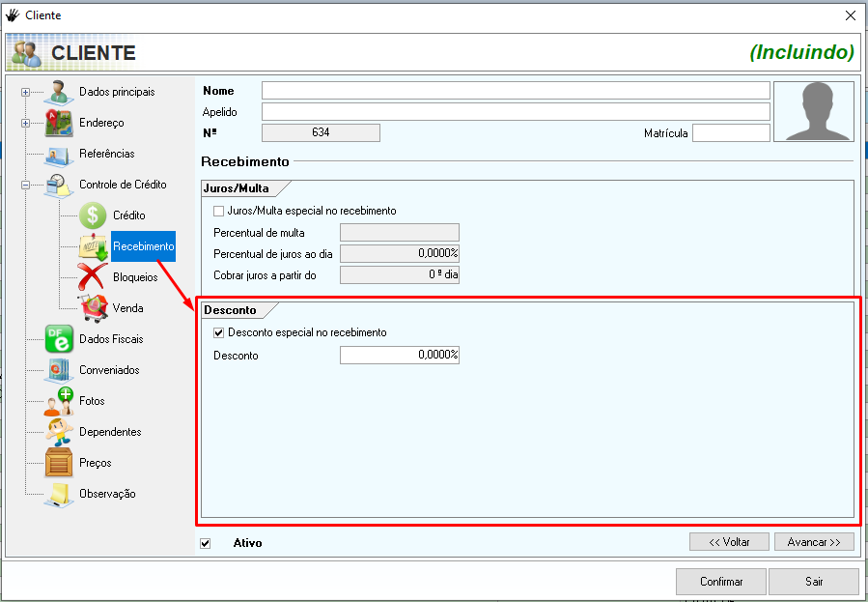Click the client photo placeholder thumbnail
The width and height of the screenshot is (868, 602).
pyautogui.click(x=814, y=112)
